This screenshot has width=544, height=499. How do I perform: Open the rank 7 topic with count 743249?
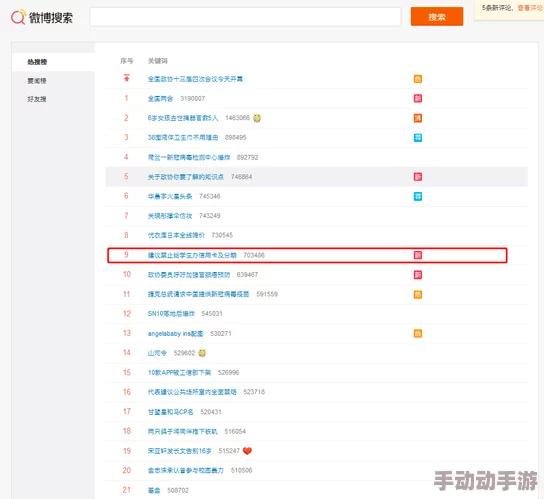(170, 216)
